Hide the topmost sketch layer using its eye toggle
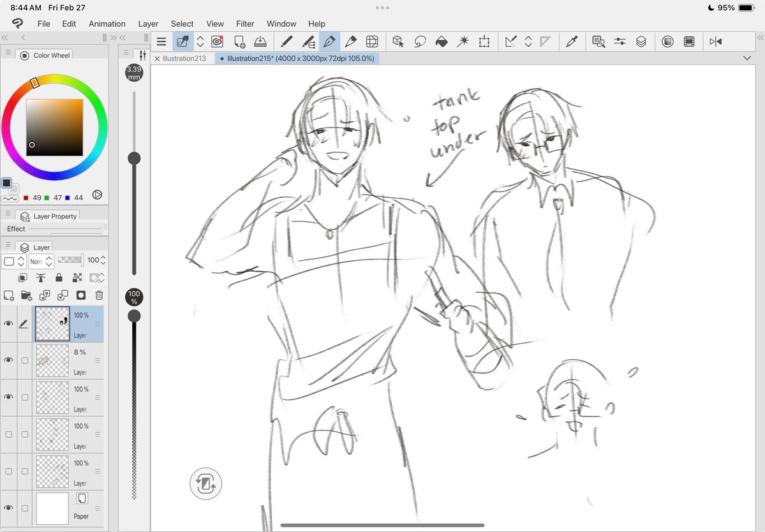 coord(8,323)
